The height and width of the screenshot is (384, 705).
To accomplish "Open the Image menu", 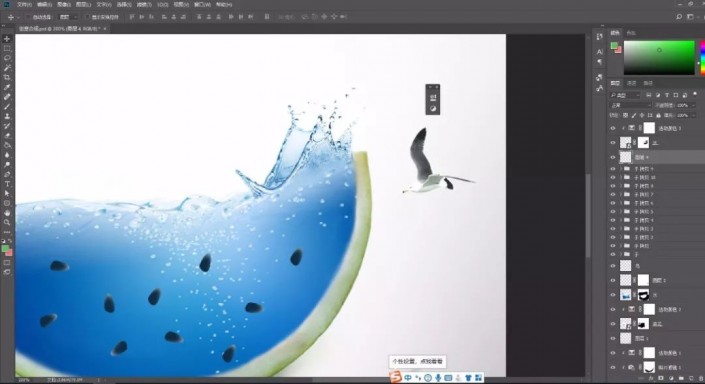I will tap(64, 4).
